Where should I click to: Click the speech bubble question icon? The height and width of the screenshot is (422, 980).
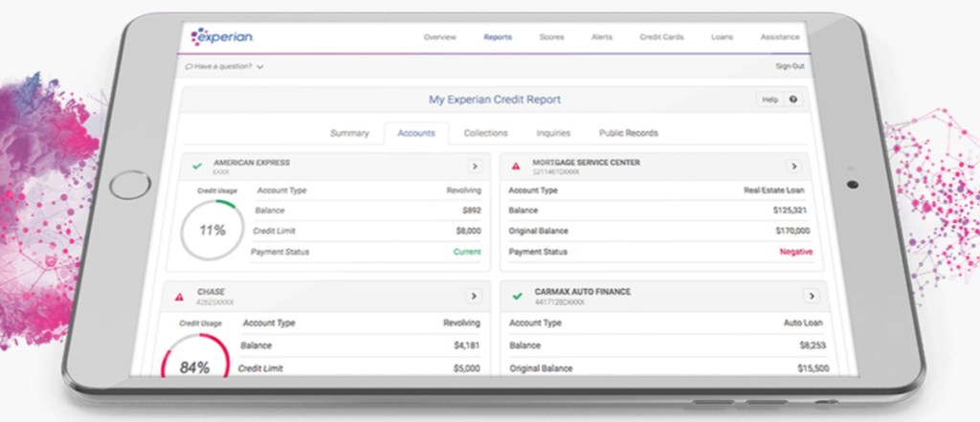pyautogui.click(x=189, y=67)
